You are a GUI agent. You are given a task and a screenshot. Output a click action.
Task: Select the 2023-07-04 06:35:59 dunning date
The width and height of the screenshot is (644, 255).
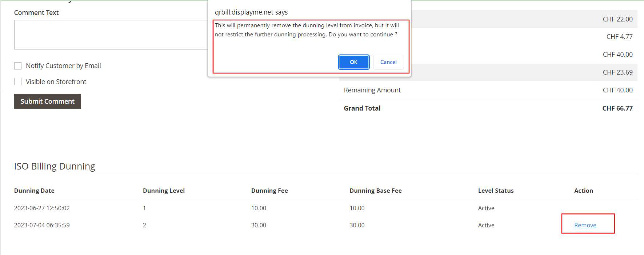tap(42, 225)
